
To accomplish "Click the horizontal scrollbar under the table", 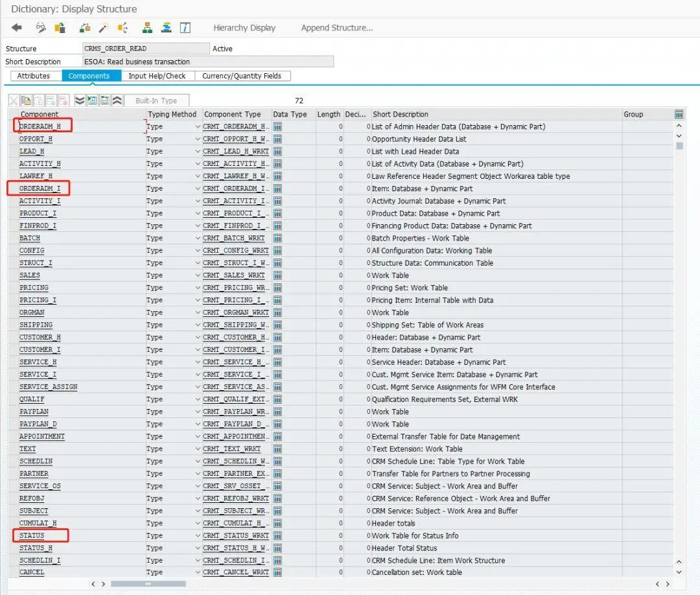I will (x=148, y=584).
